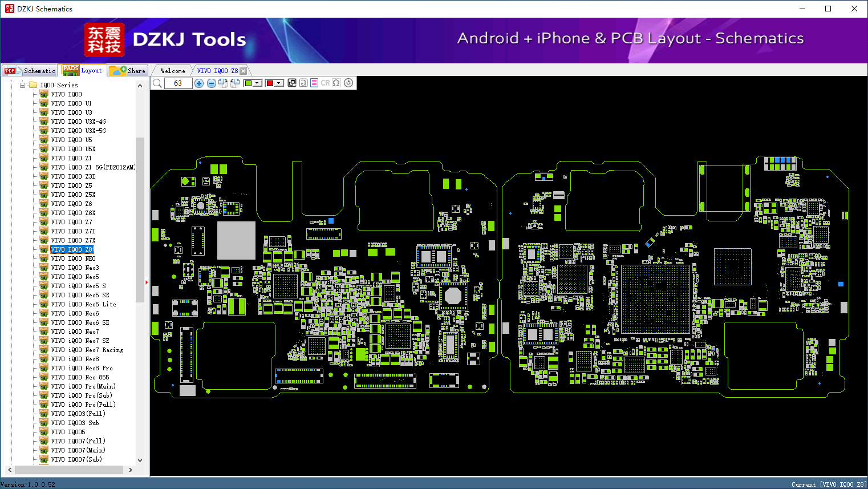Click the green color swatch

point(248,83)
